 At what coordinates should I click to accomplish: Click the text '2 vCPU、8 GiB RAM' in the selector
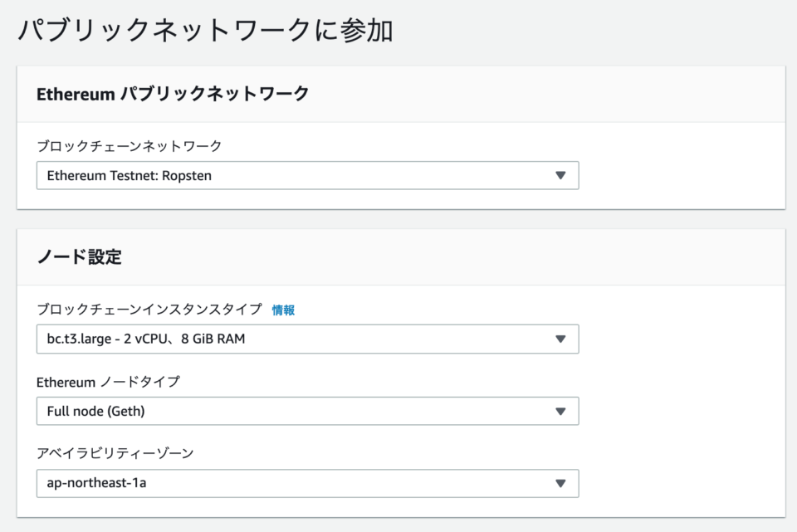[184, 339]
